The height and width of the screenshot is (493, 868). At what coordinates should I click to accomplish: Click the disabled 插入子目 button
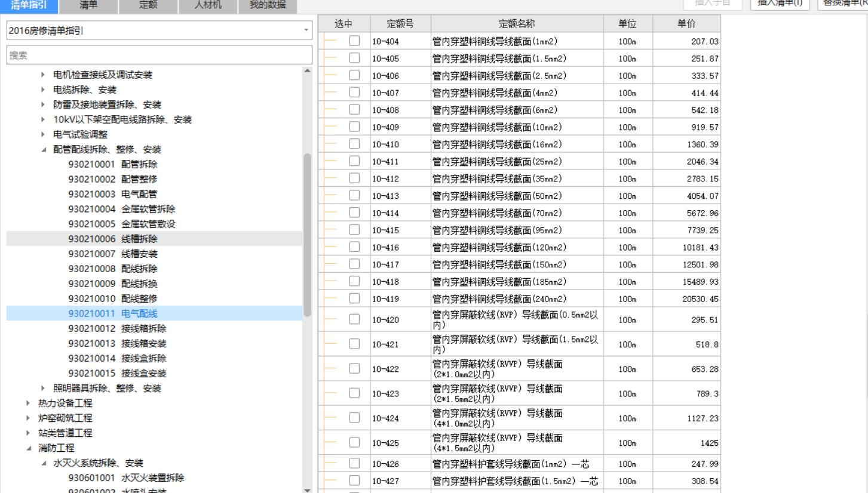[x=713, y=4]
